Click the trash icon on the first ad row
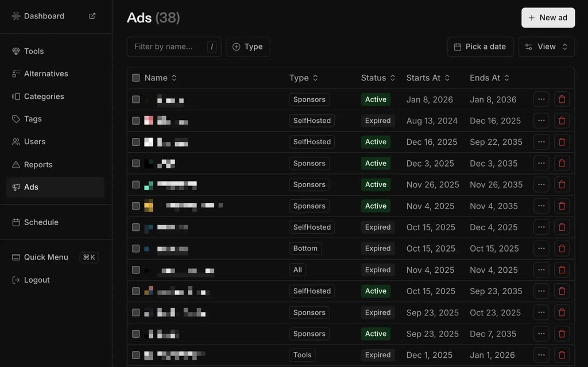 (562, 99)
